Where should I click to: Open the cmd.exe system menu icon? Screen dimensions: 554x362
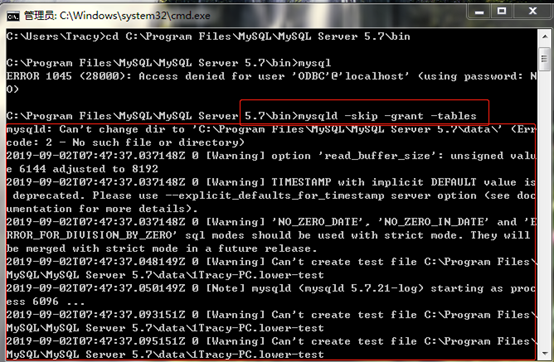[x=13, y=16]
